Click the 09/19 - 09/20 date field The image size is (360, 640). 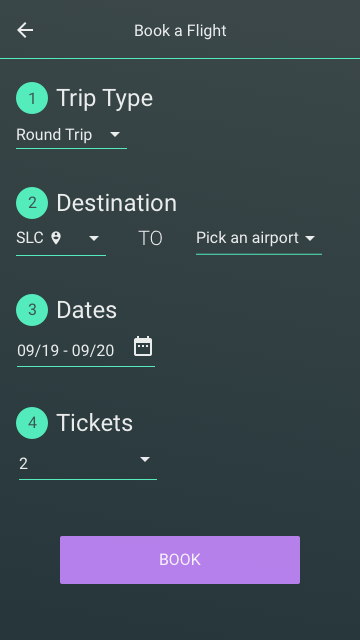pos(86,351)
